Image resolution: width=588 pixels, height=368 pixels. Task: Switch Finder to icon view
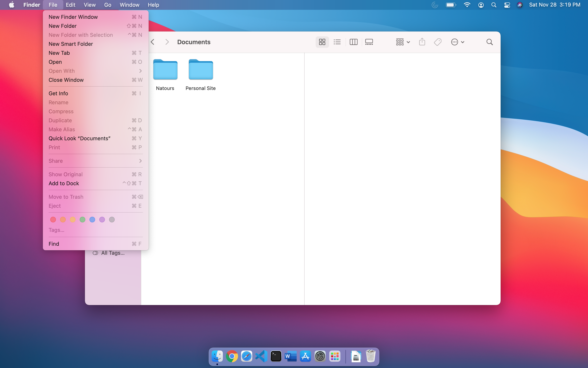point(322,42)
